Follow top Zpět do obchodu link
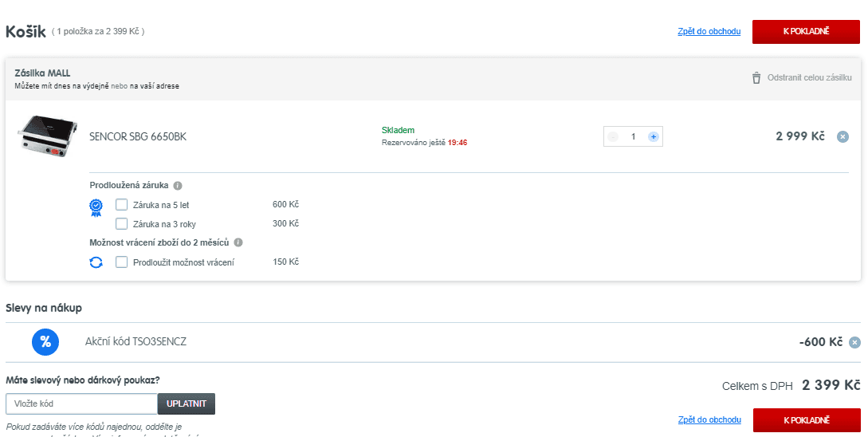 [x=709, y=32]
